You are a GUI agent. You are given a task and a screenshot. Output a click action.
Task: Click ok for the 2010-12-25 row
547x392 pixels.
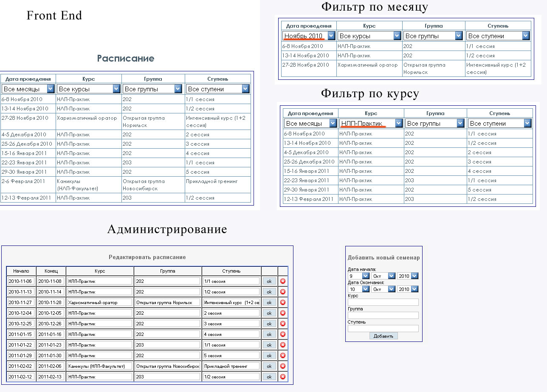(269, 324)
